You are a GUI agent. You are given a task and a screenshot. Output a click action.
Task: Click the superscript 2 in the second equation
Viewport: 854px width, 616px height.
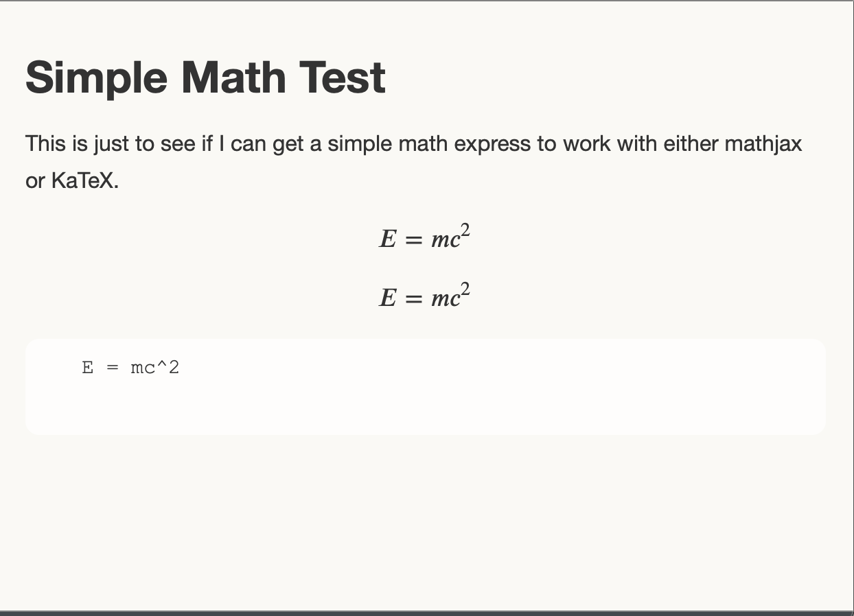pos(465,290)
